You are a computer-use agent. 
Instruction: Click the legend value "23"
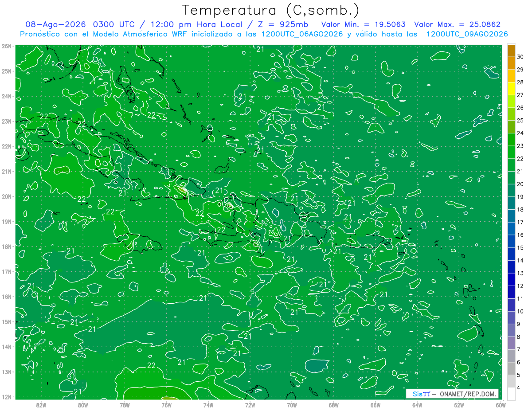(520, 146)
